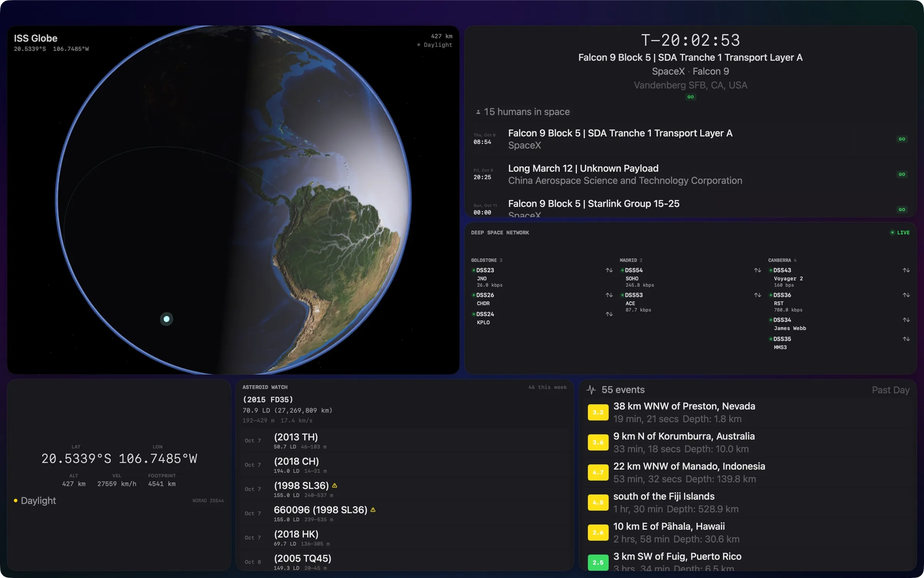Select the (2018 HK) asteroid row

click(x=404, y=538)
